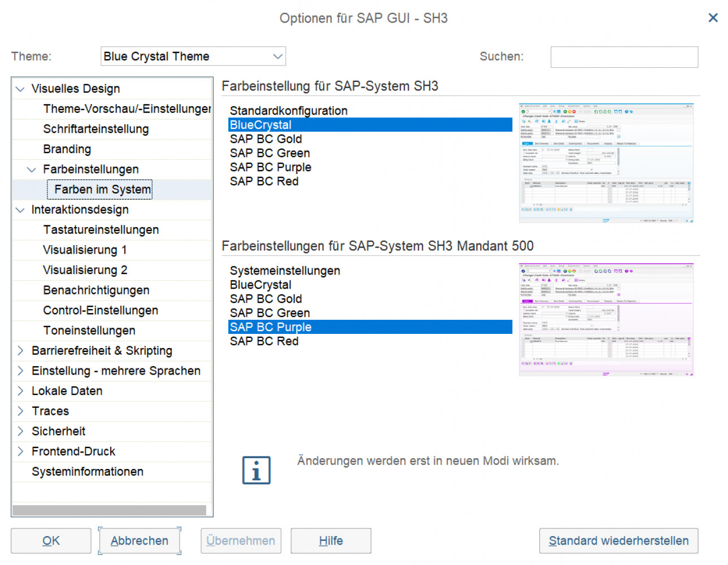Click the blue information icon
This screenshot has width=728, height=565.
(256, 470)
